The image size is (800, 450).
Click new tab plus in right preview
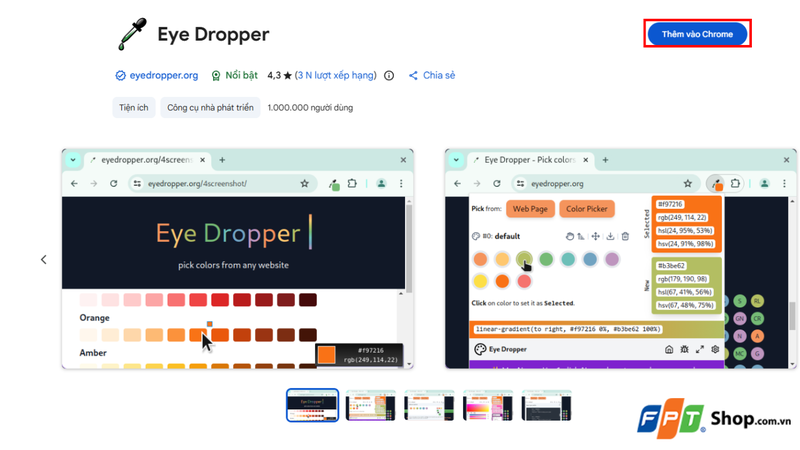pos(605,160)
